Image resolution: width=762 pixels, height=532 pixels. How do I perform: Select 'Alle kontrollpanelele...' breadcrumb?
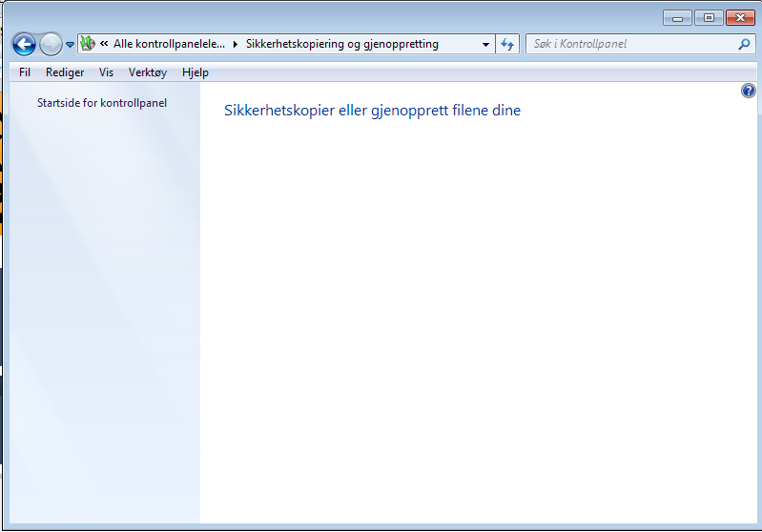pyautogui.click(x=169, y=44)
